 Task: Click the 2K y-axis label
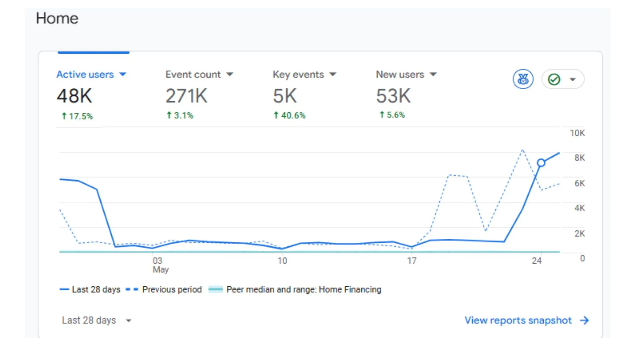pos(580,234)
